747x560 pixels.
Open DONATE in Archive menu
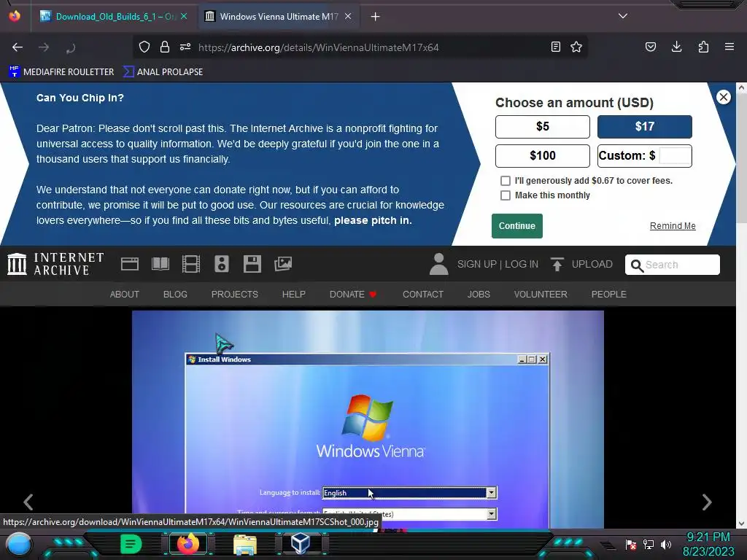click(353, 295)
